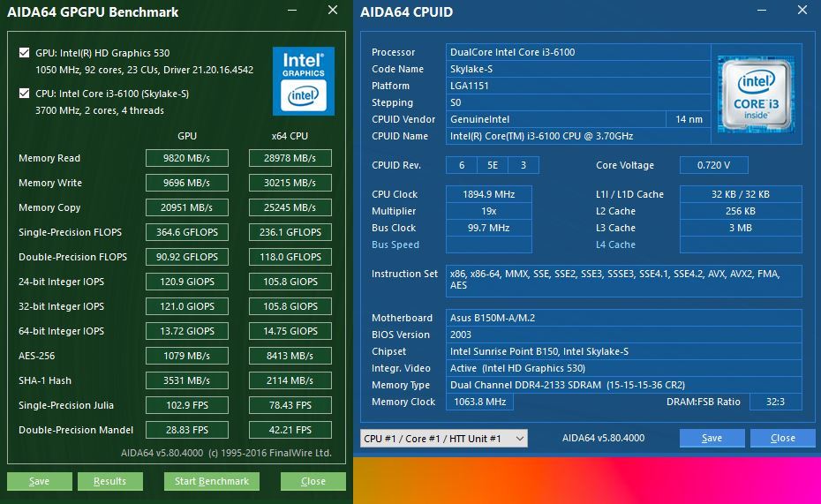Open the CPU #1 / Core #1 dropdown
This screenshot has width=821, height=504.
pyautogui.click(x=443, y=439)
